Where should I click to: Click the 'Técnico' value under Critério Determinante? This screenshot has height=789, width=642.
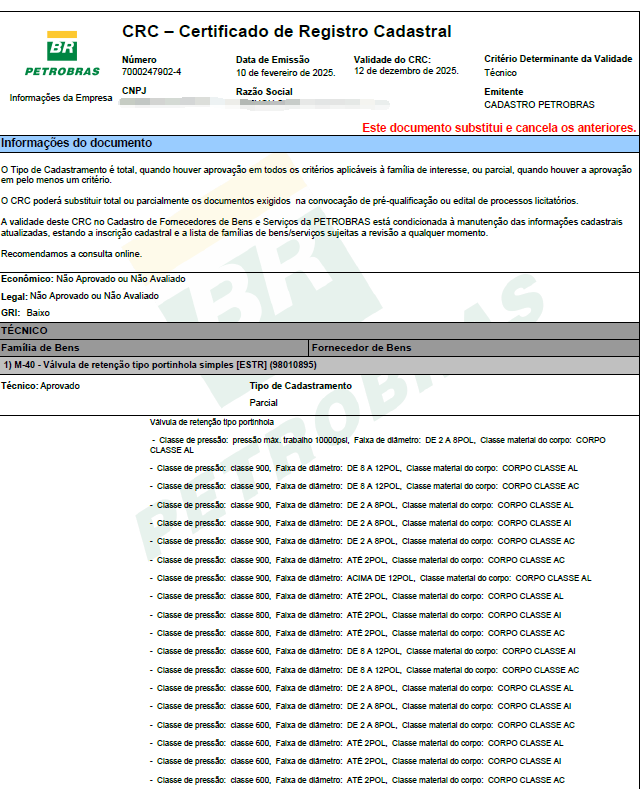500,73
